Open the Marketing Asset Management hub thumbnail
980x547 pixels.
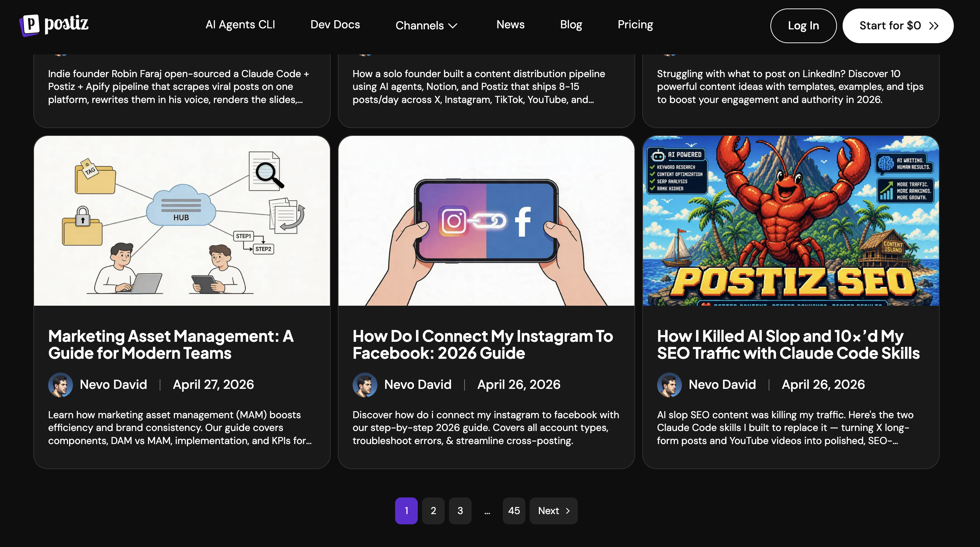182,221
